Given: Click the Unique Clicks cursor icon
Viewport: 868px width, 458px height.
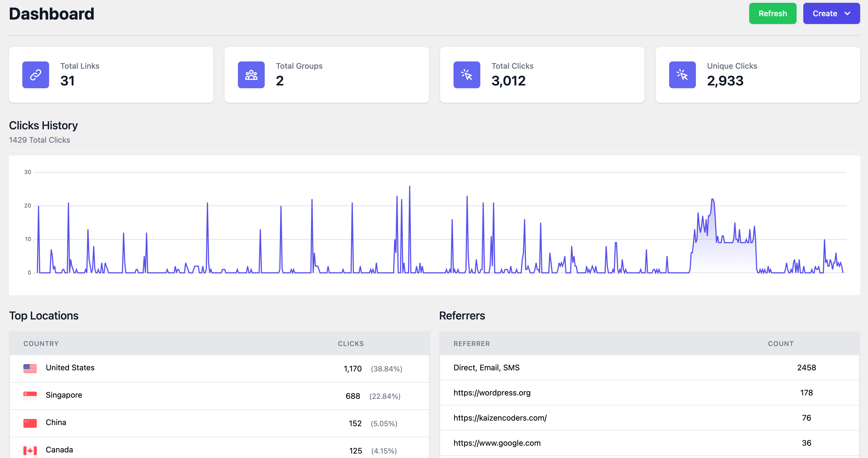Looking at the screenshot, I should (682, 75).
